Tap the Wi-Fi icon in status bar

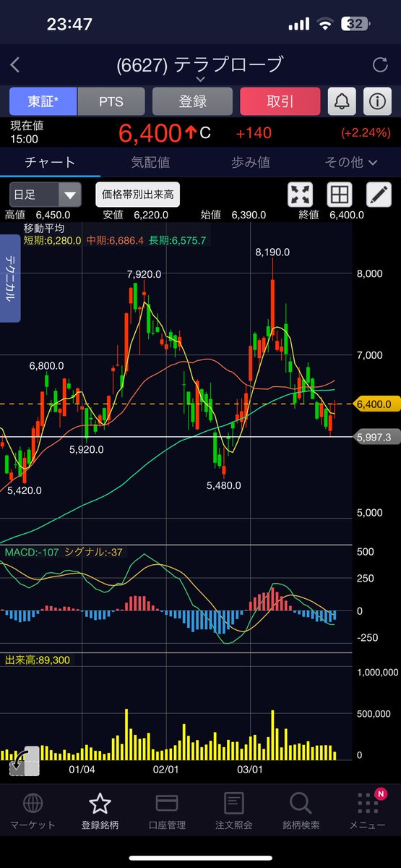(324, 24)
